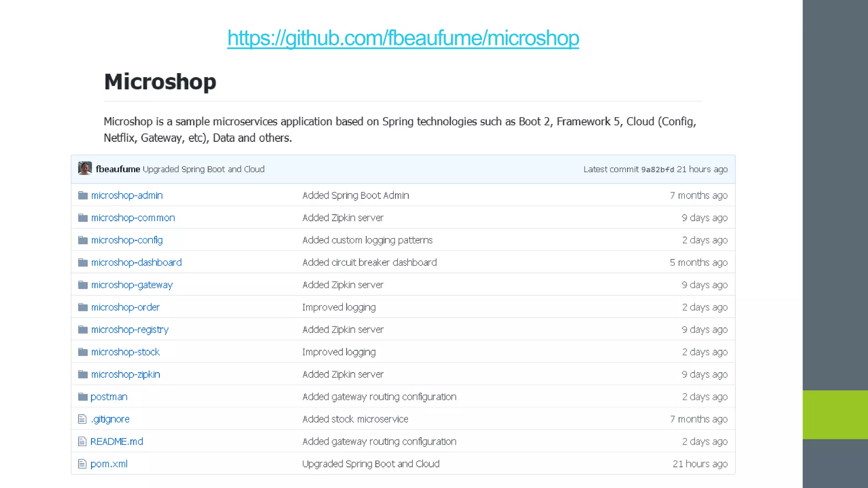Open the microshop-zipkin folder
The width and height of the screenshot is (868, 488).
[x=125, y=374]
